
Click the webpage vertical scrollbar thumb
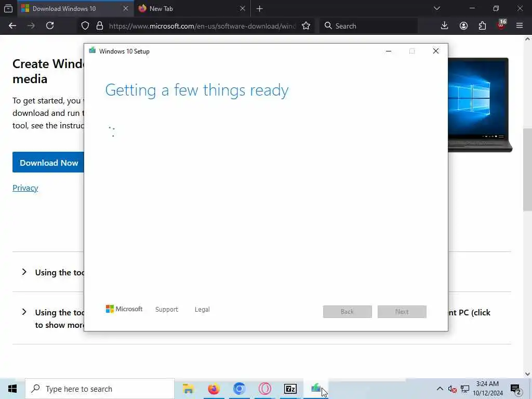tap(527, 170)
